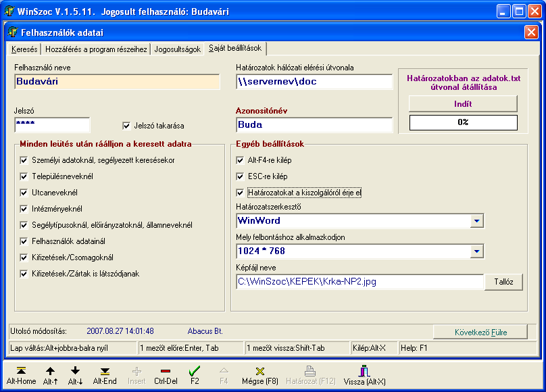Toggle Személyi adatoknál, segélyezett keresésekor checkbox

[24, 160]
